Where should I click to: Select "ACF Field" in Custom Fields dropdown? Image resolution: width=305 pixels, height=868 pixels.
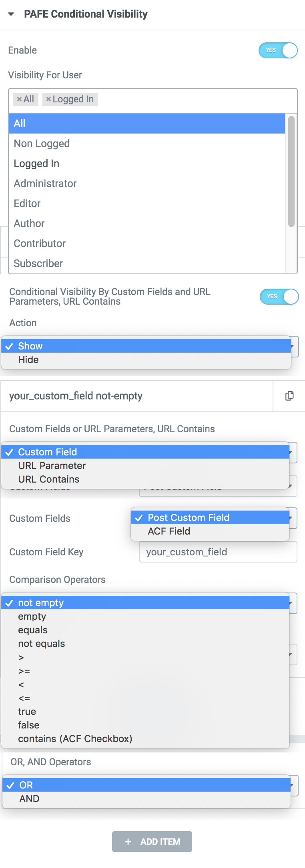click(168, 531)
